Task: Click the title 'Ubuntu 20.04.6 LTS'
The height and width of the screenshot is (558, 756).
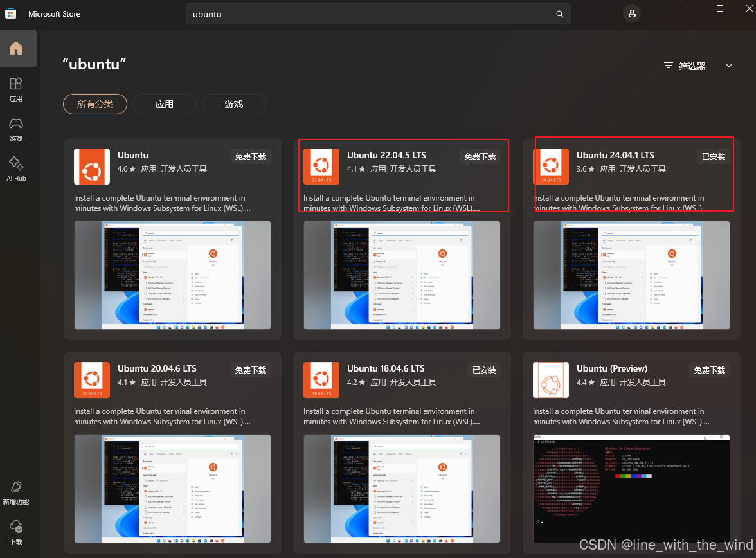Action: point(157,368)
